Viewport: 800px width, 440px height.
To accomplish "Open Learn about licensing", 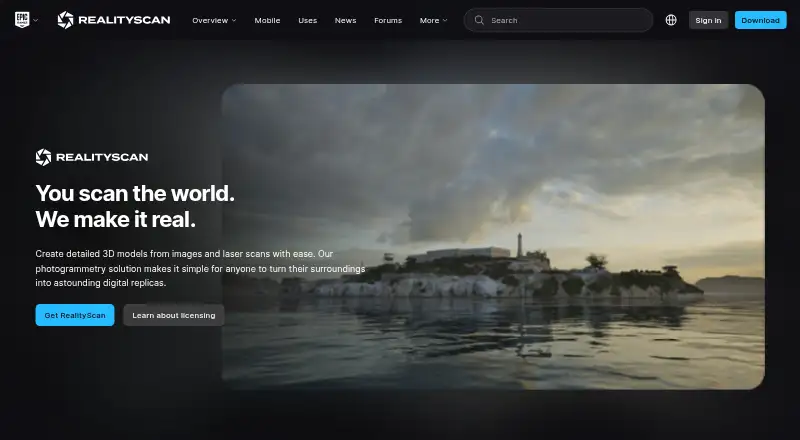I will [173, 315].
